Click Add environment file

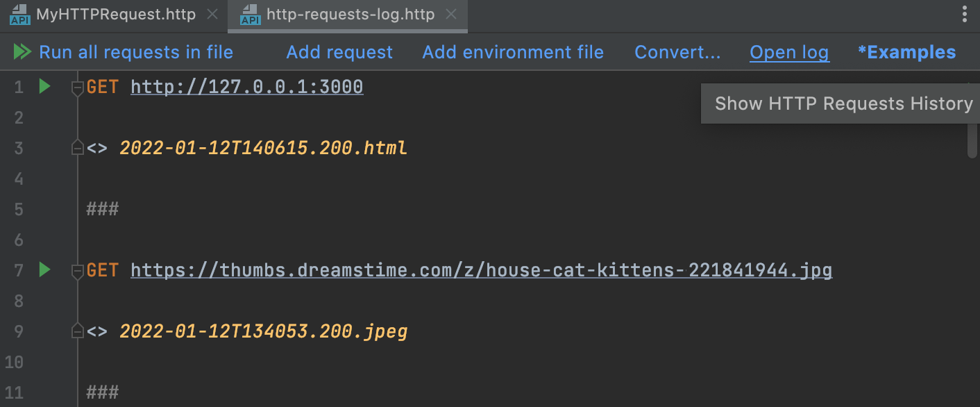[x=513, y=52]
